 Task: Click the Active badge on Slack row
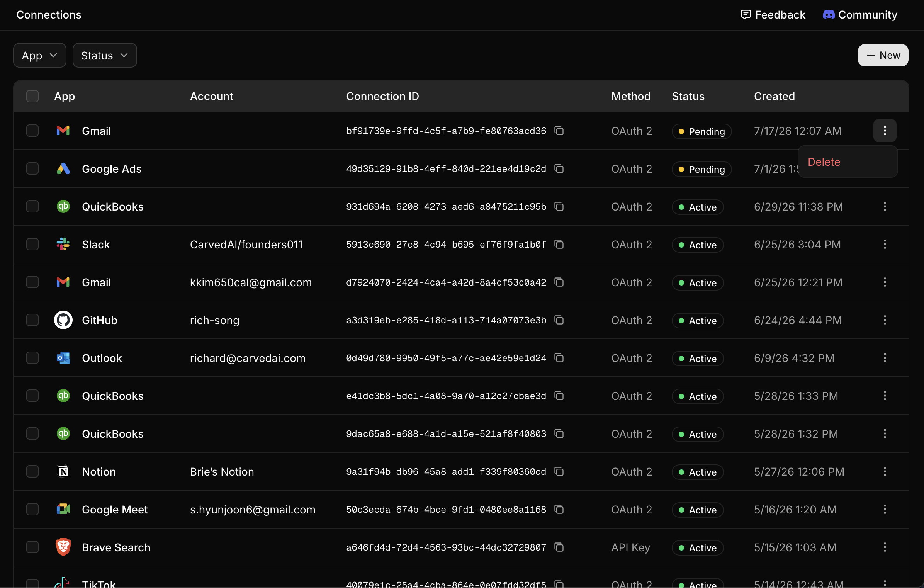(x=698, y=245)
